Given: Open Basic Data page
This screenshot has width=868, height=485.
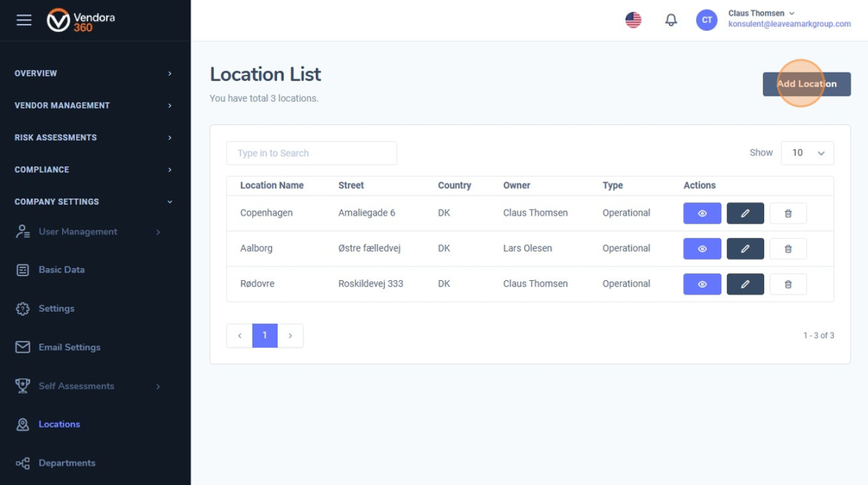Looking at the screenshot, I should click(61, 270).
